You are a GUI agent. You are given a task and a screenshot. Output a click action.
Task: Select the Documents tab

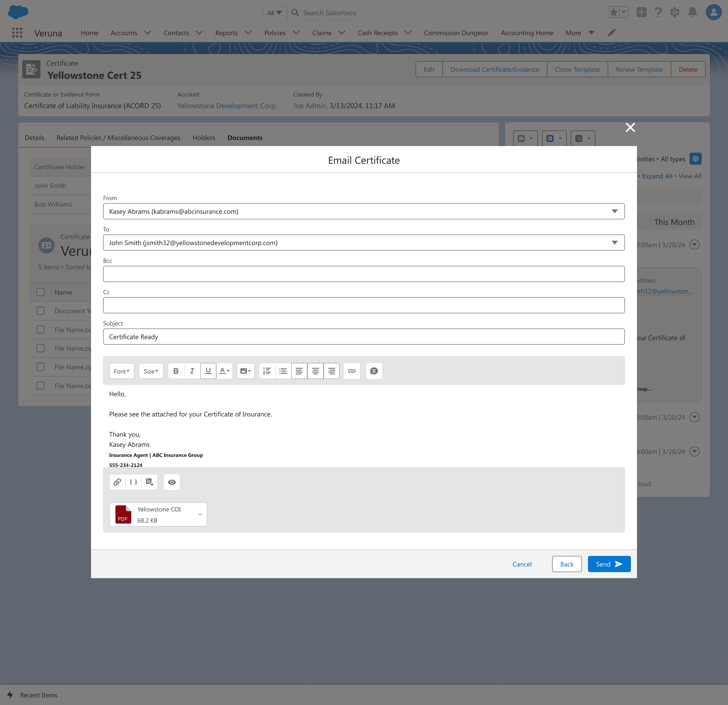[x=245, y=138]
